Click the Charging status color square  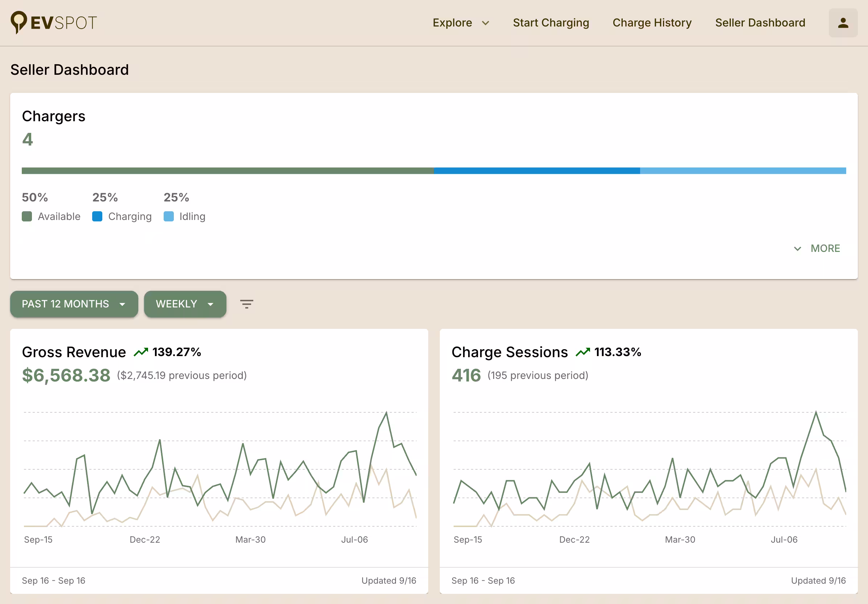coord(97,216)
